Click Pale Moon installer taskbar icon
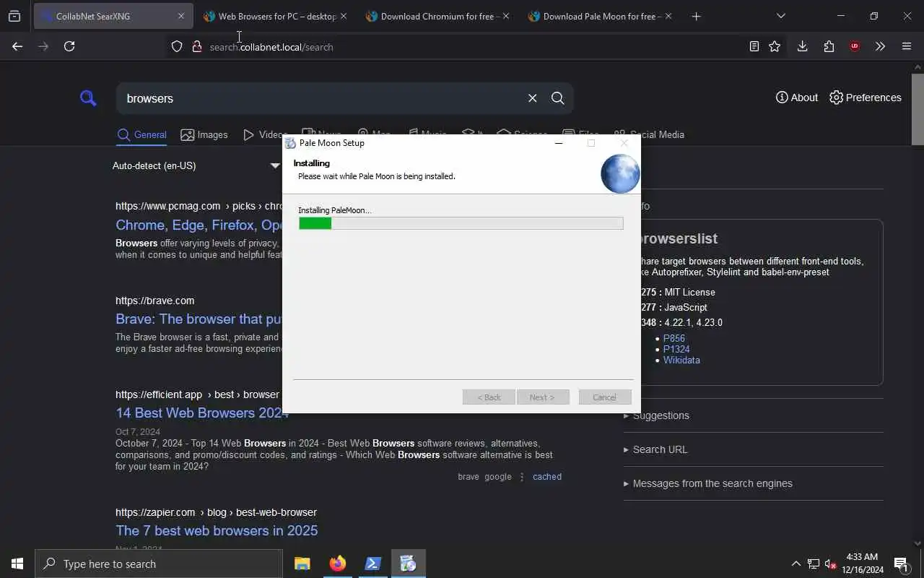Screen dimensions: 924x578 408,564
